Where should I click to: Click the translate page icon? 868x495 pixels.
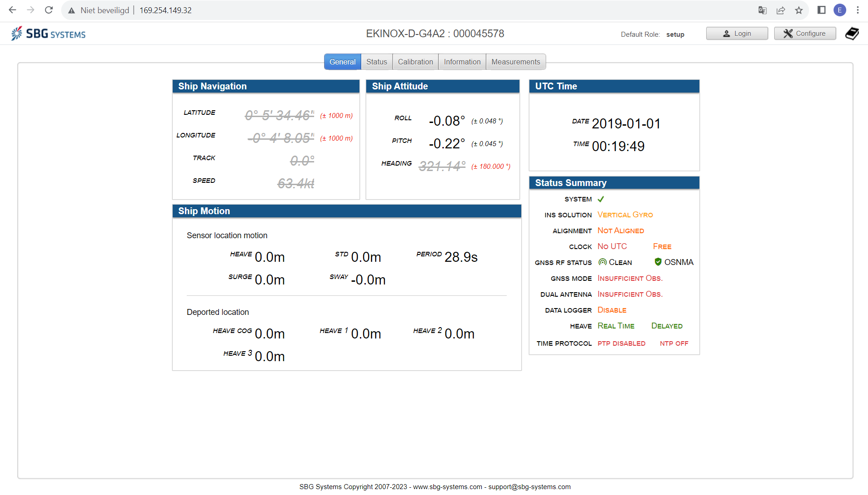762,10
